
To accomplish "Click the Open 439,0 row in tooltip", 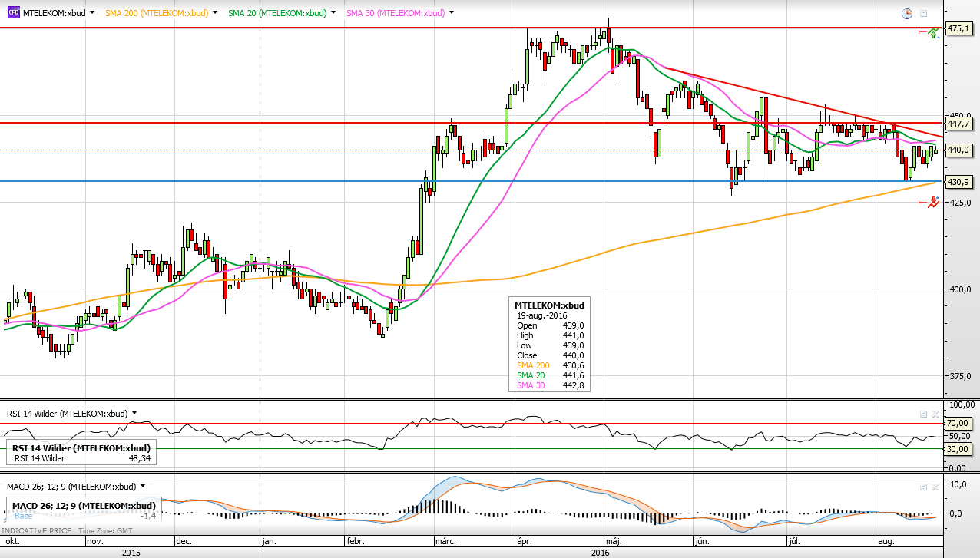I will [x=550, y=325].
